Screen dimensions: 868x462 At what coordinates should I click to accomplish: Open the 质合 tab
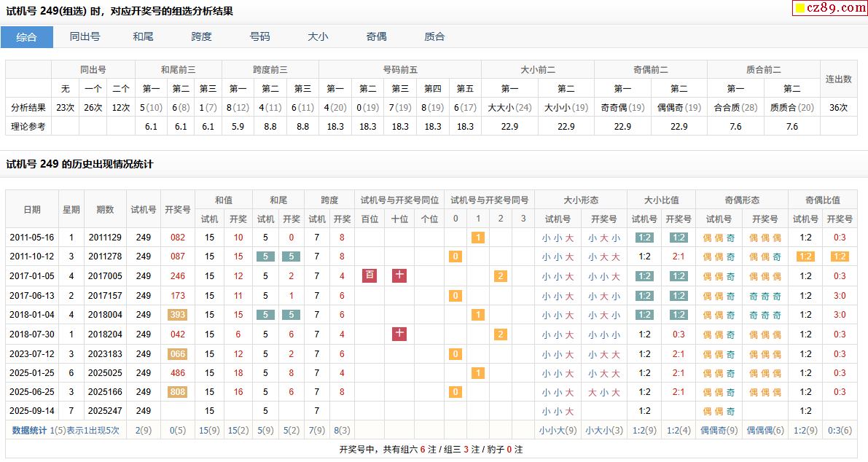[x=434, y=37]
